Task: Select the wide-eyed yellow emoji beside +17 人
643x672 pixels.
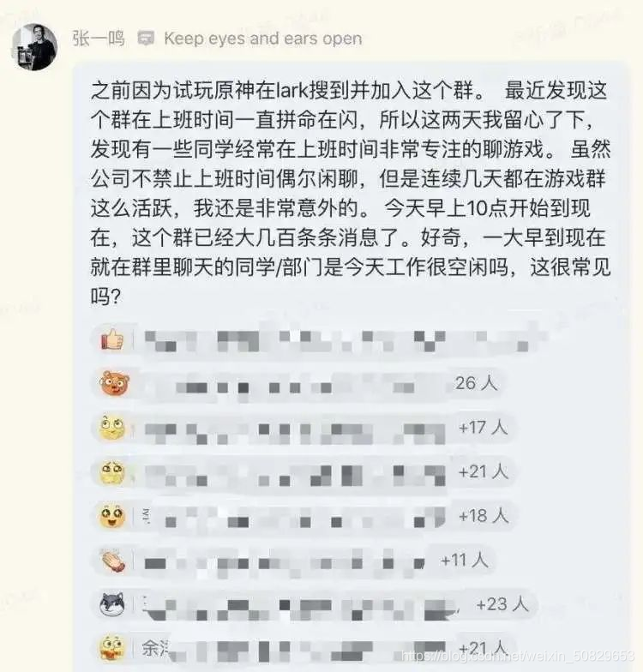Action: [x=111, y=429]
